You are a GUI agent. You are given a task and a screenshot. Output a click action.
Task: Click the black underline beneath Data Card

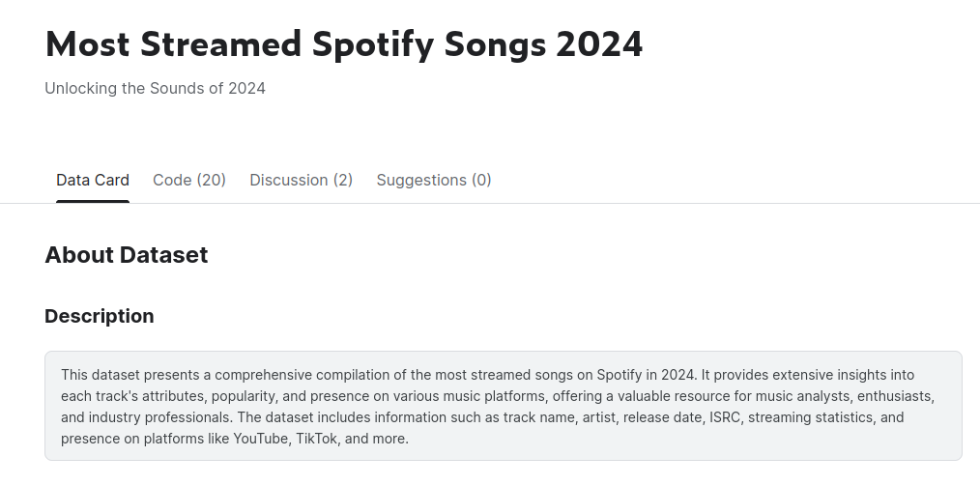click(93, 201)
